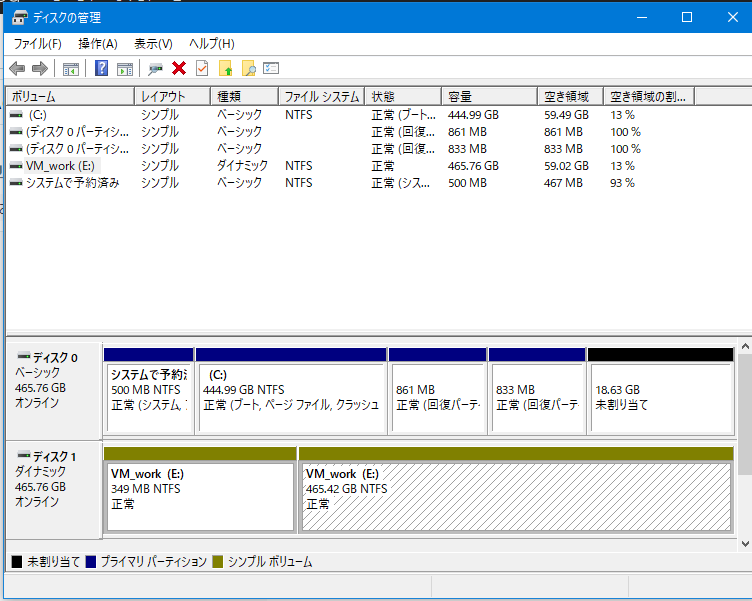Sort by the 容量 column header
The height and width of the screenshot is (601, 752).
tap(490, 96)
